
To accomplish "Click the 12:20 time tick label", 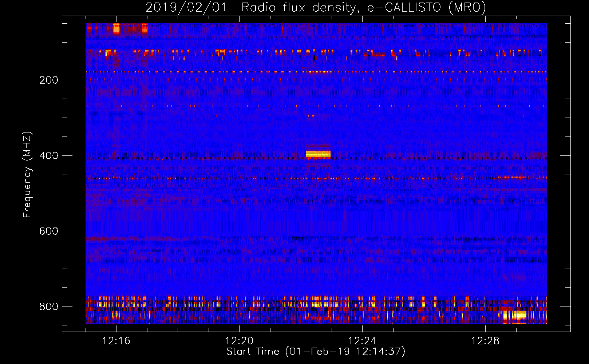I will click(240, 341).
